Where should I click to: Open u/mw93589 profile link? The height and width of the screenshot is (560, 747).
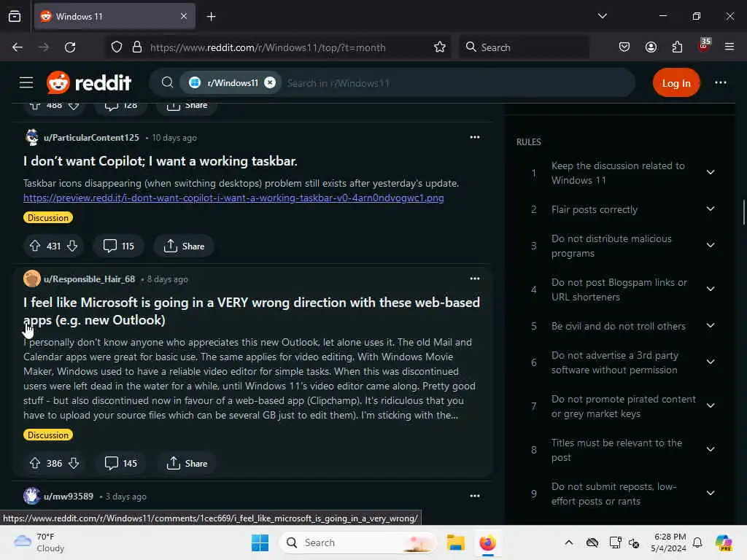tap(68, 496)
